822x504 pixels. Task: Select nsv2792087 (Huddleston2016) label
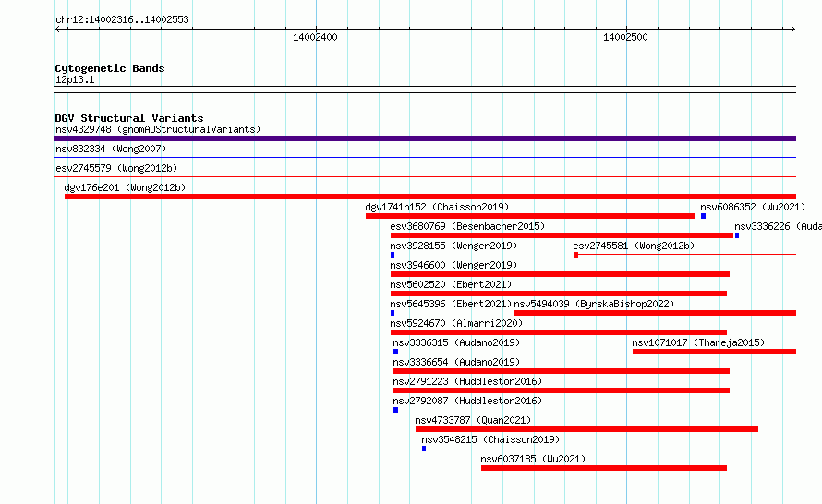(467, 401)
